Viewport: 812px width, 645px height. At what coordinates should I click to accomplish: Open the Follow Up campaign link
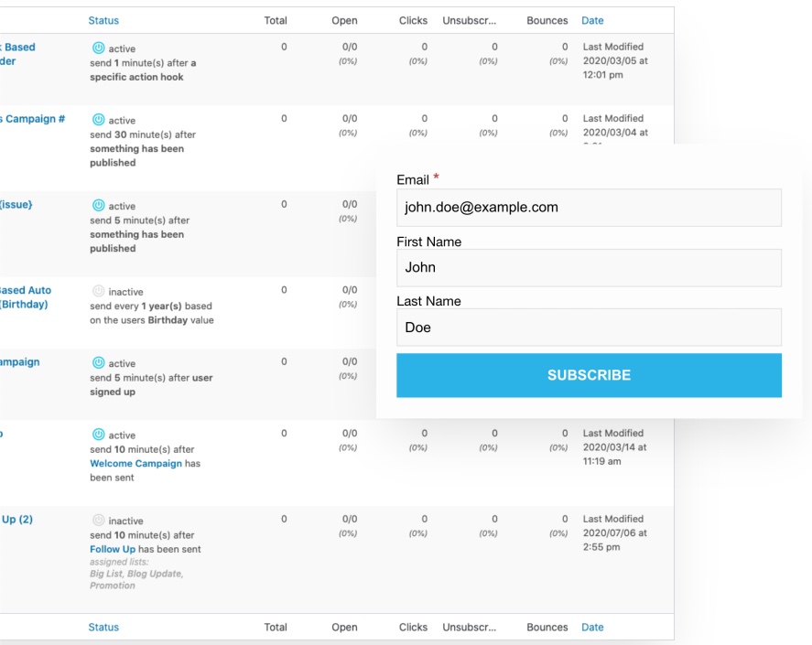coord(113,549)
